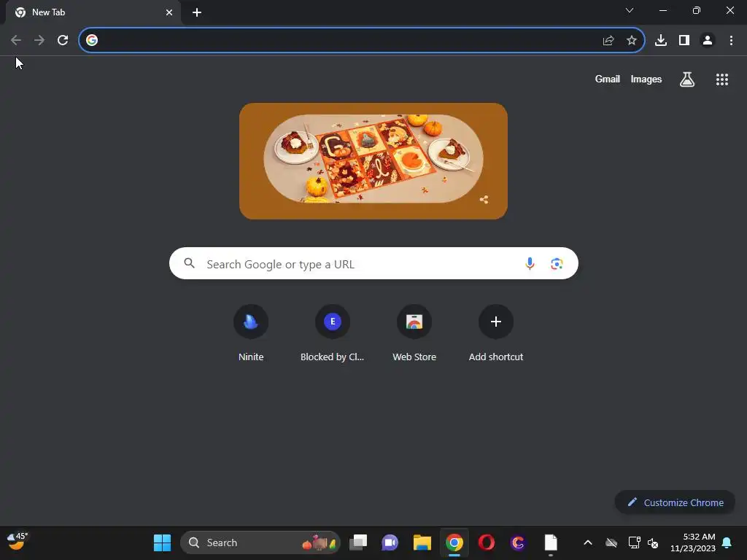Start voice search with the microphone icon
The image size is (747, 560).
coord(530,263)
